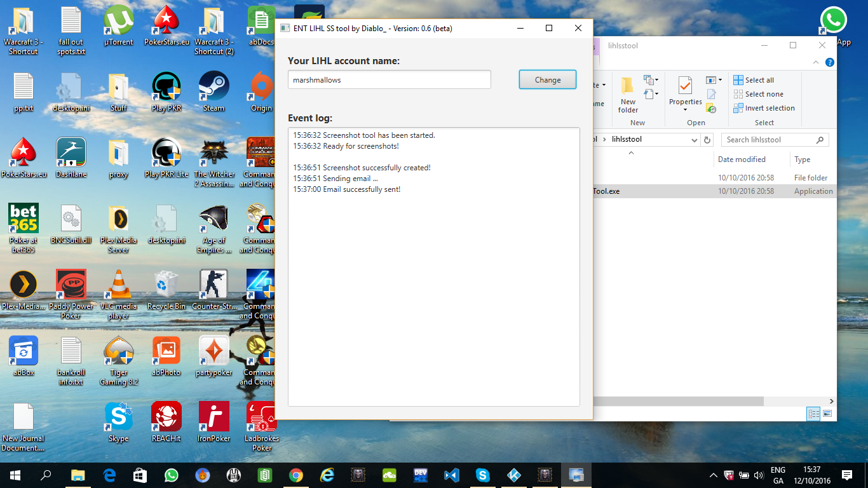Viewport: 868px width, 488px height.
Task: Select the REACHit desktop icon
Action: point(166,422)
